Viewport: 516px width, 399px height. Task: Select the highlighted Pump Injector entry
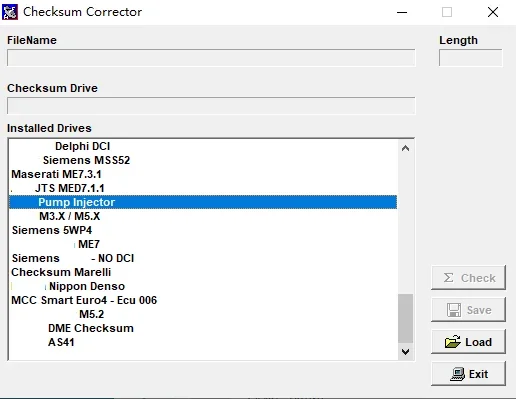[x=203, y=202]
